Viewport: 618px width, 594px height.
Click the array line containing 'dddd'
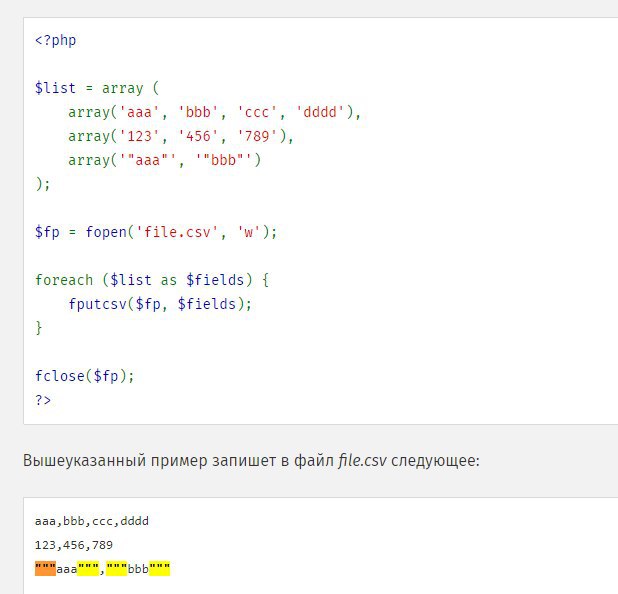click(x=214, y=112)
